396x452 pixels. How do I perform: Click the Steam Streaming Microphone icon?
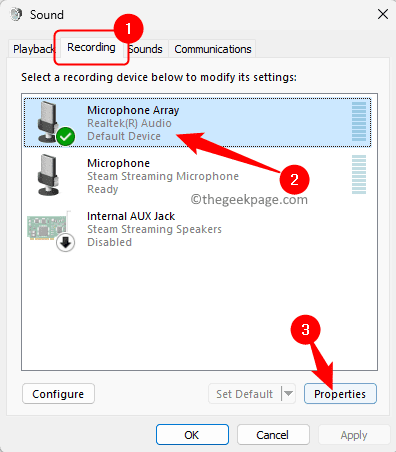point(49,175)
